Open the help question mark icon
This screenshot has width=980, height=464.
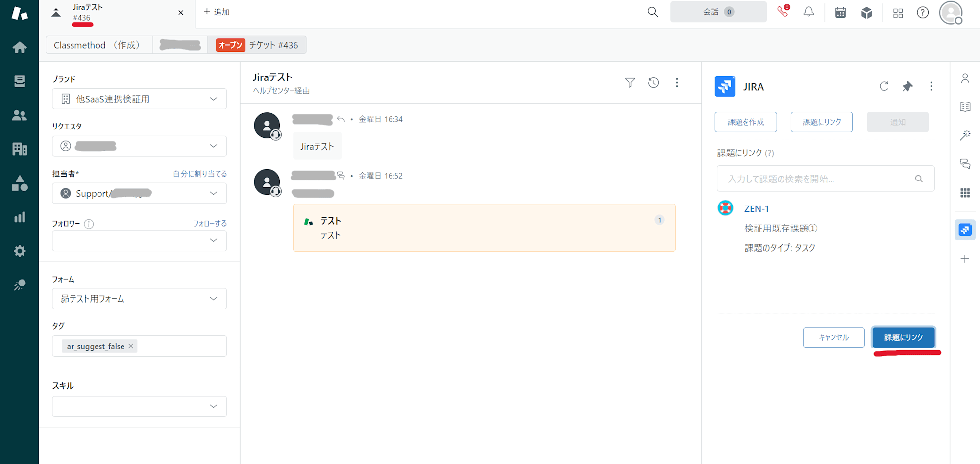click(923, 12)
